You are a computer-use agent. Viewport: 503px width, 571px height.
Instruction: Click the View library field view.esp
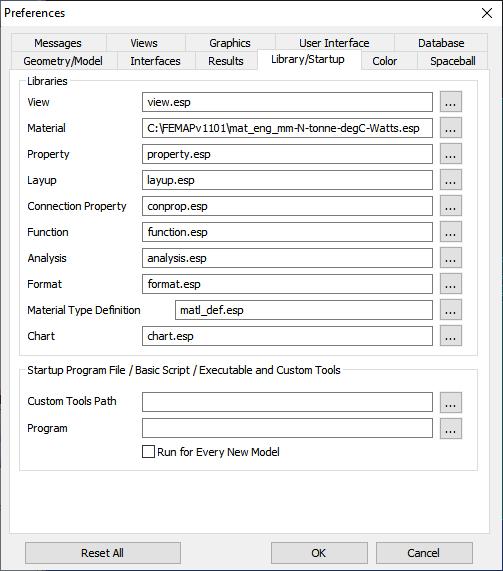pyautogui.click(x=287, y=102)
